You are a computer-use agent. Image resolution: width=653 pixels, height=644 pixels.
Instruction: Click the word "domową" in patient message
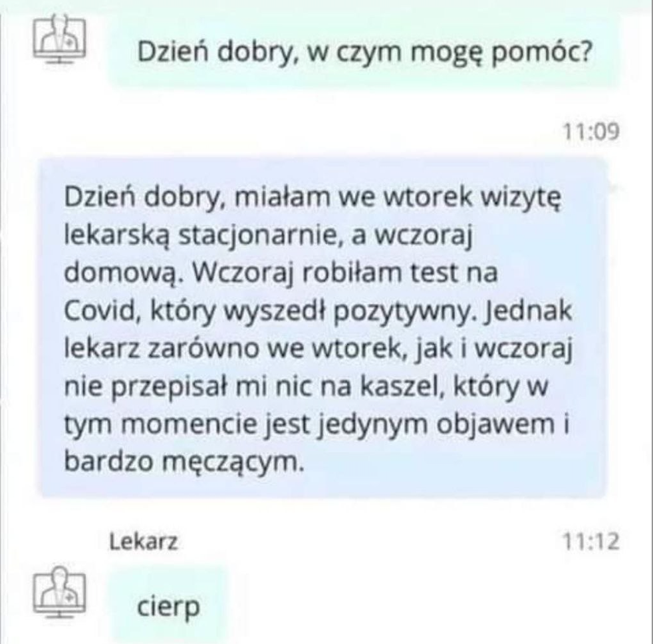point(121,273)
